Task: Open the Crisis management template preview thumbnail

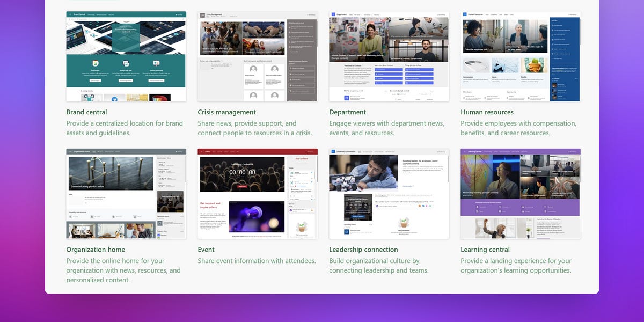Action: click(x=258, y=56)
